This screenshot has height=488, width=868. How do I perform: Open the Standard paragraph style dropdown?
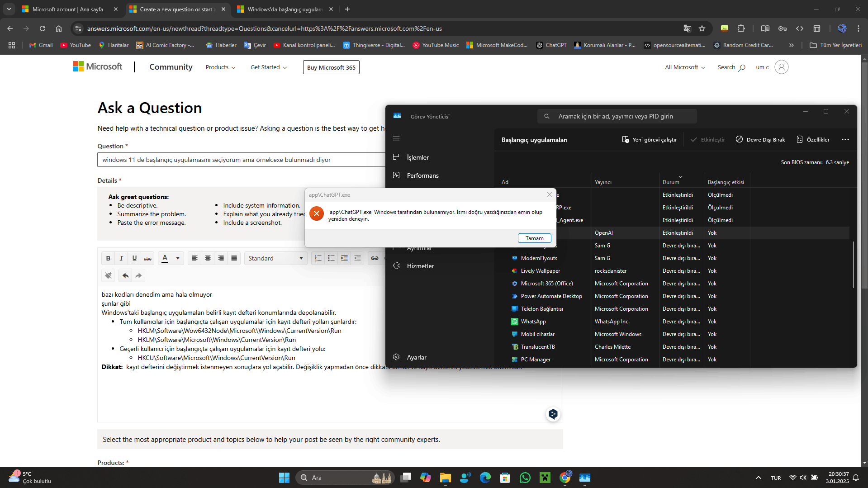tap(275, 258)
